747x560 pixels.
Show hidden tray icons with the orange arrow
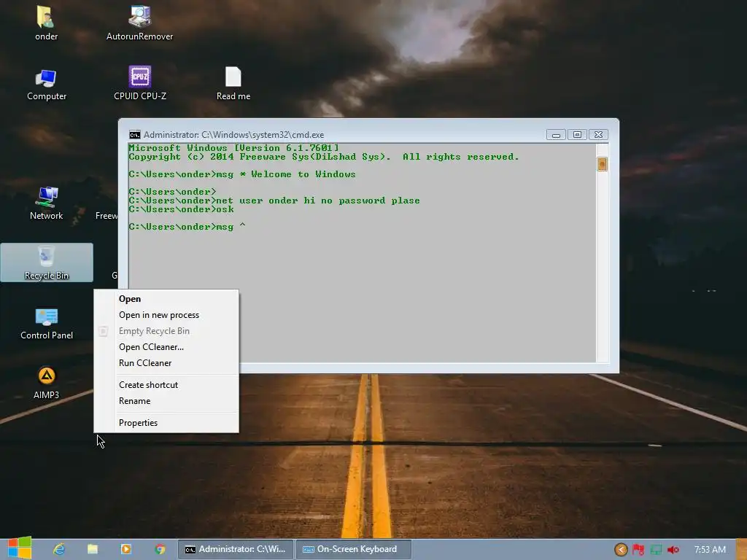(621, 550)
